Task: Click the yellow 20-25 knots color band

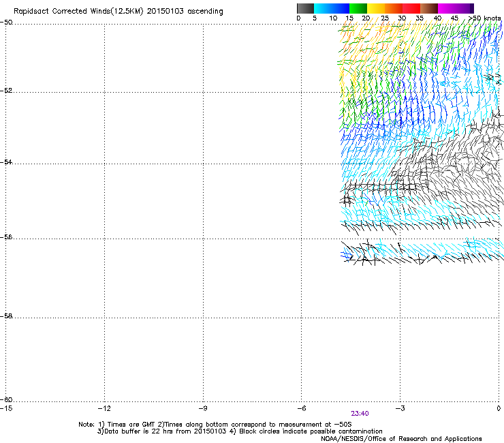Action: (376, 8)
